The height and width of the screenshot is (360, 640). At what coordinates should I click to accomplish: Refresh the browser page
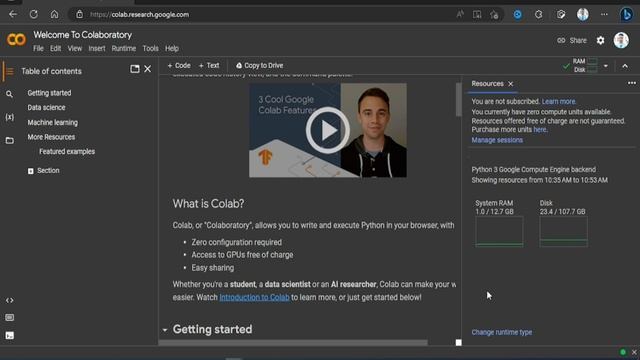point(34,15)
